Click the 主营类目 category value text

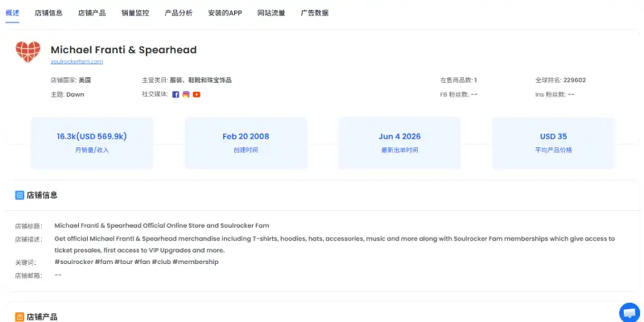(x=200, y=80)
